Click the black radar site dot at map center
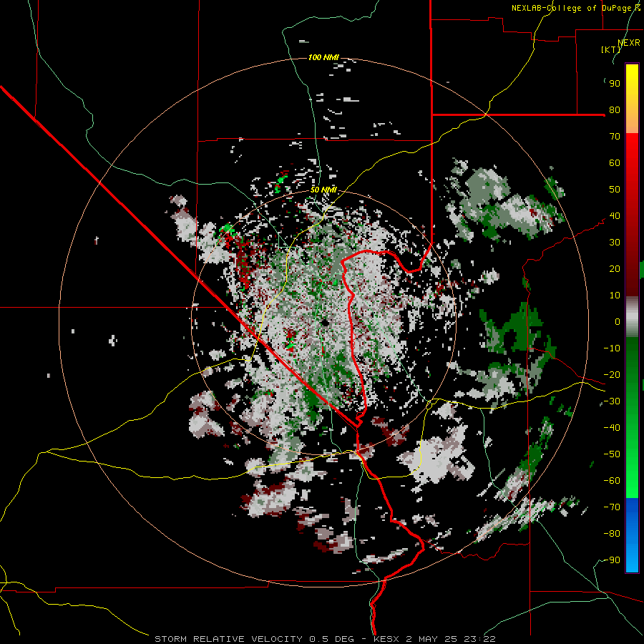 [325, 323]
